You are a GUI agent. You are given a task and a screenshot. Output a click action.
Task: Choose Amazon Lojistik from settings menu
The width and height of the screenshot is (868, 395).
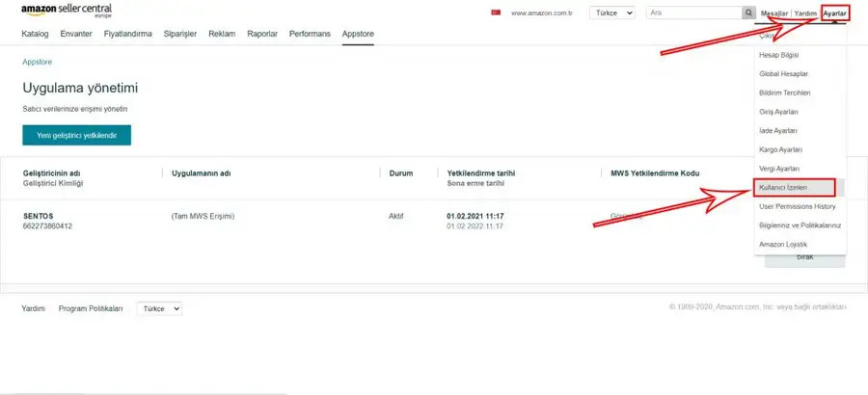tap(783, 244)
